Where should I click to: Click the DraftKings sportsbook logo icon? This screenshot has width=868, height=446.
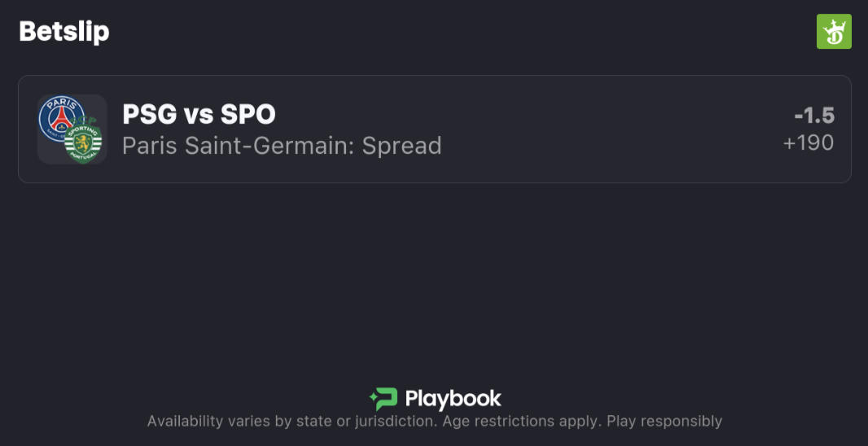pos(834,32)
